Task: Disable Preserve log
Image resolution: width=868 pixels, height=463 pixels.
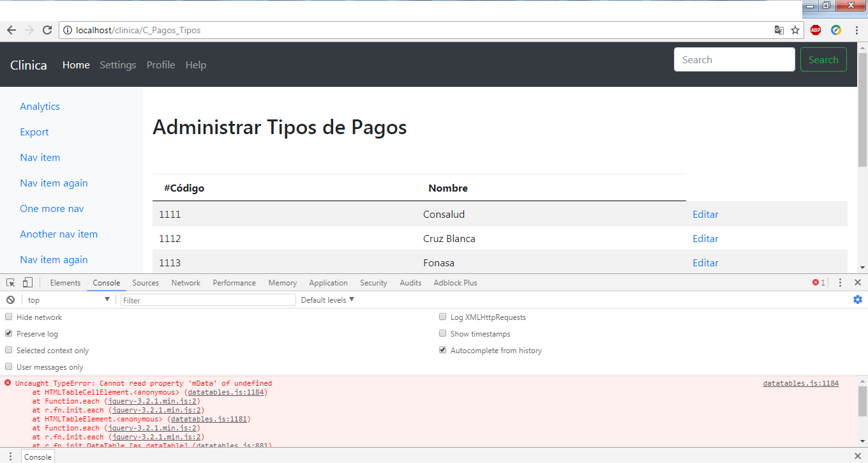Action: (8, 333)
